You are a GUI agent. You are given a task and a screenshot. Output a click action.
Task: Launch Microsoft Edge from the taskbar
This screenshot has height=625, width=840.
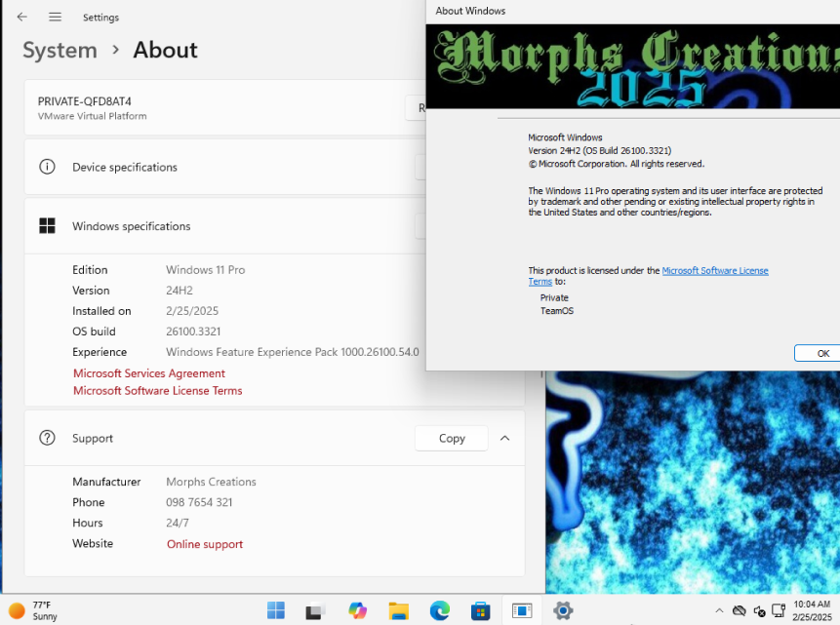pos(440,610)
